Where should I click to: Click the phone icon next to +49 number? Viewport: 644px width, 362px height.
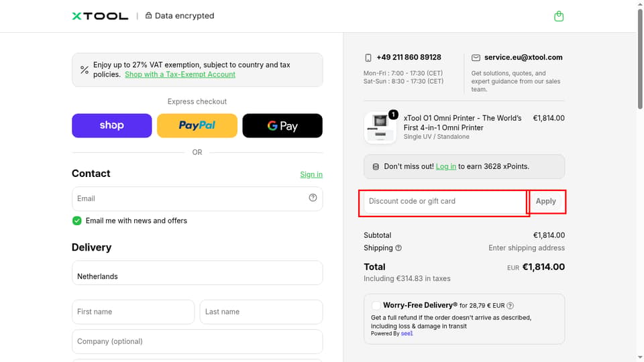[x=368, y=58]
